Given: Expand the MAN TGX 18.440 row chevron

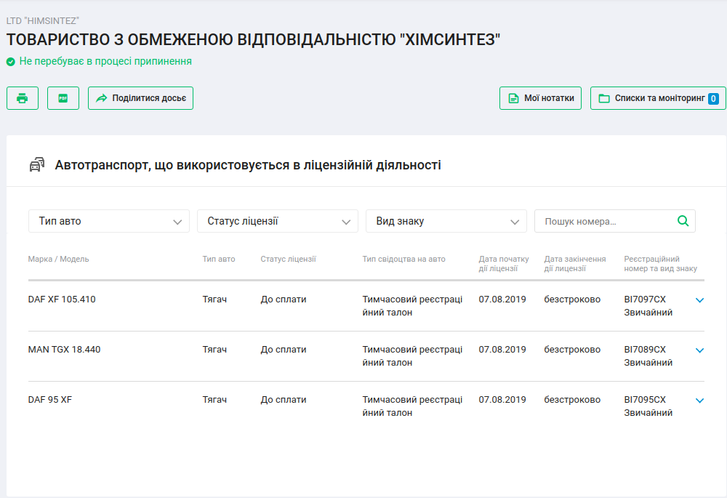Looking at the screenshot, I should pyautogui.click(x=700, y=350).
